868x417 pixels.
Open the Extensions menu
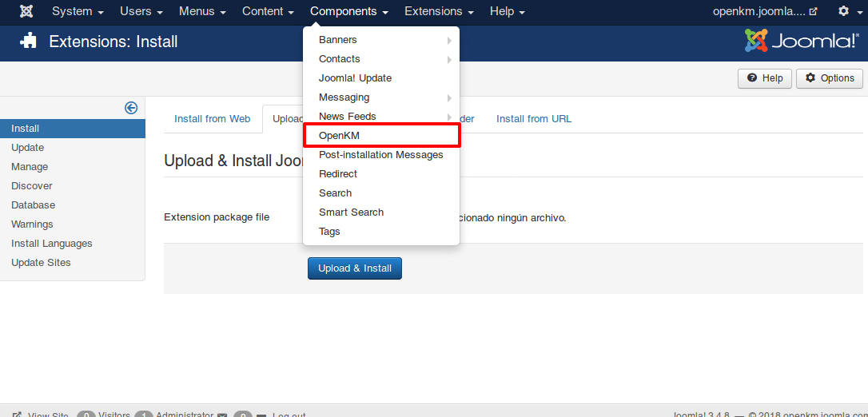[x=439, y=11]
